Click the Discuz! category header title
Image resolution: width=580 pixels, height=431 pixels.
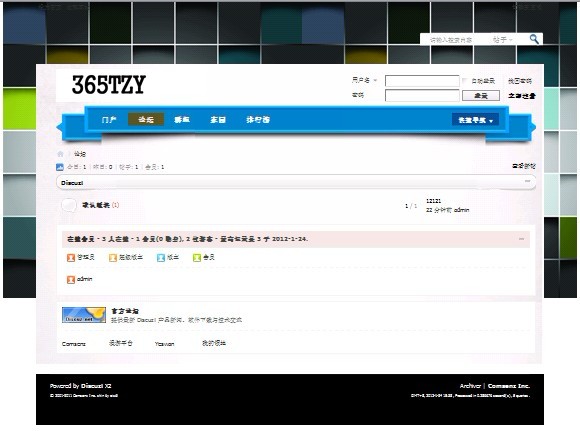(x=72, y=183)
